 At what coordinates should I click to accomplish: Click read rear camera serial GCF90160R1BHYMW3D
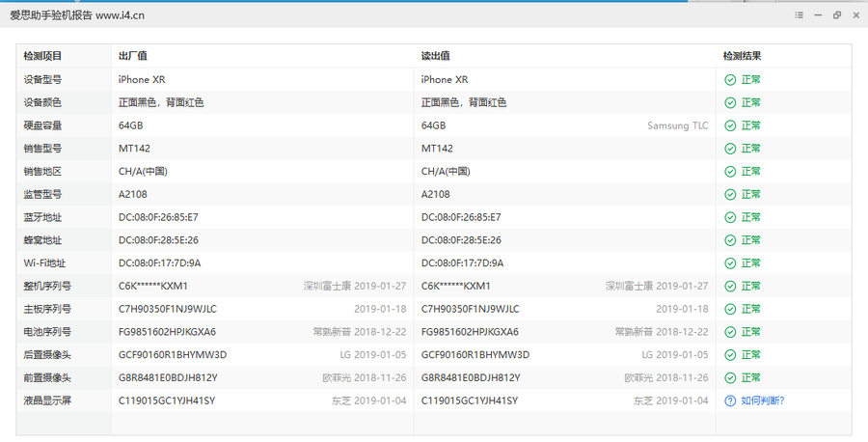475,354
